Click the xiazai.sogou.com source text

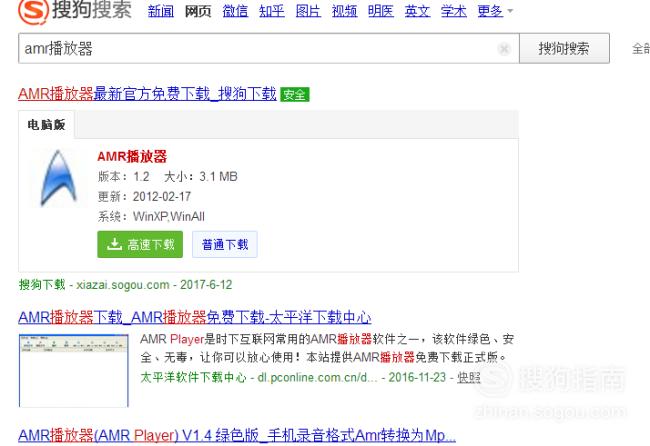(123, 285)
